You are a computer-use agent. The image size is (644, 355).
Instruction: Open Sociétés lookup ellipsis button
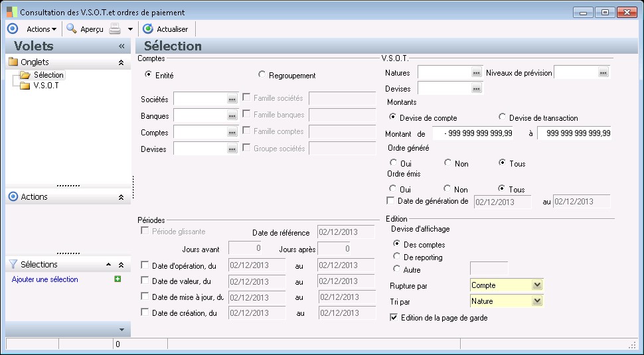(232, 98)
